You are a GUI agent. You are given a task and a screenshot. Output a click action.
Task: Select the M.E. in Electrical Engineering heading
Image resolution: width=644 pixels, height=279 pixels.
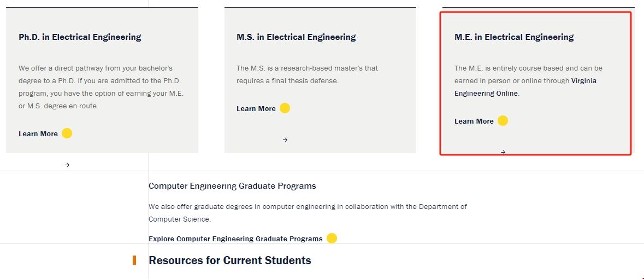tap(514, 37)
